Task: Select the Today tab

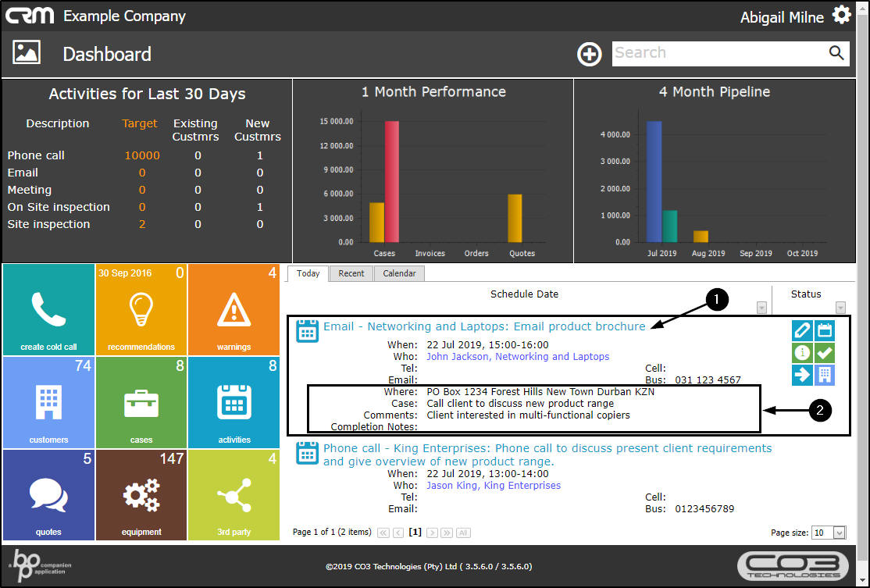Action: tap(308, 273)
